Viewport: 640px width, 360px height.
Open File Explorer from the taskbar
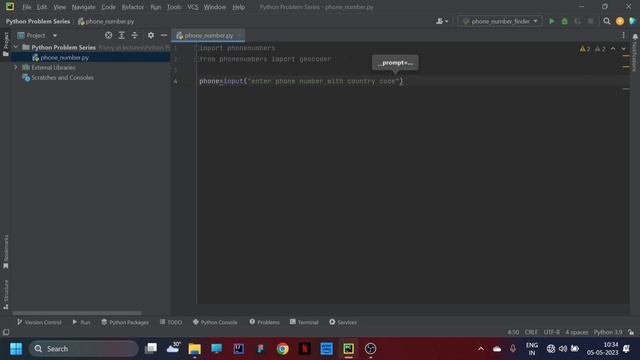(x=195, y=349)
